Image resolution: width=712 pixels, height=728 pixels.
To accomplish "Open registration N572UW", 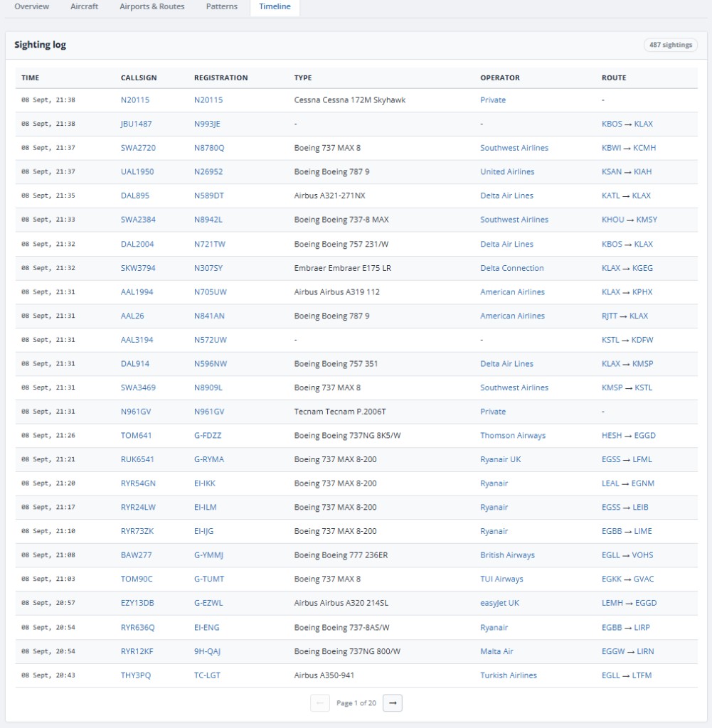I will [211, 340].
